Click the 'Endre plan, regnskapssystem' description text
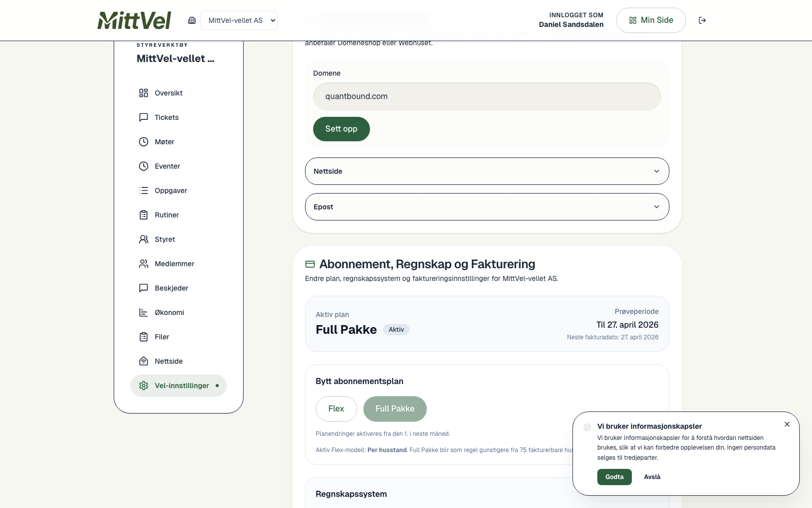This screenshot has height=508, width=812. 431,278
